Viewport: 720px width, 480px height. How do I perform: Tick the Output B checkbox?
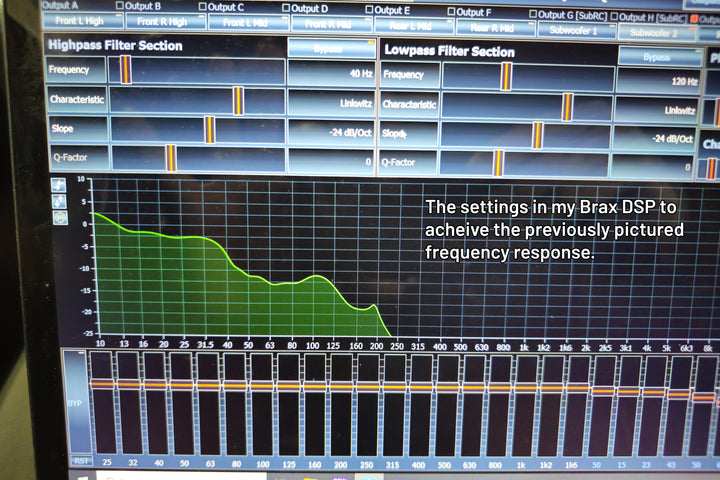(120, 6)
